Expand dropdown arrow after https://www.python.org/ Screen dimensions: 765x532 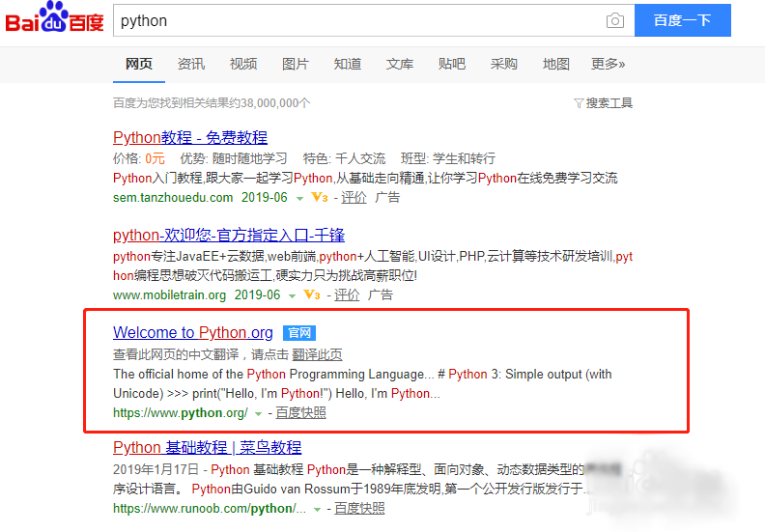[259, 414]
